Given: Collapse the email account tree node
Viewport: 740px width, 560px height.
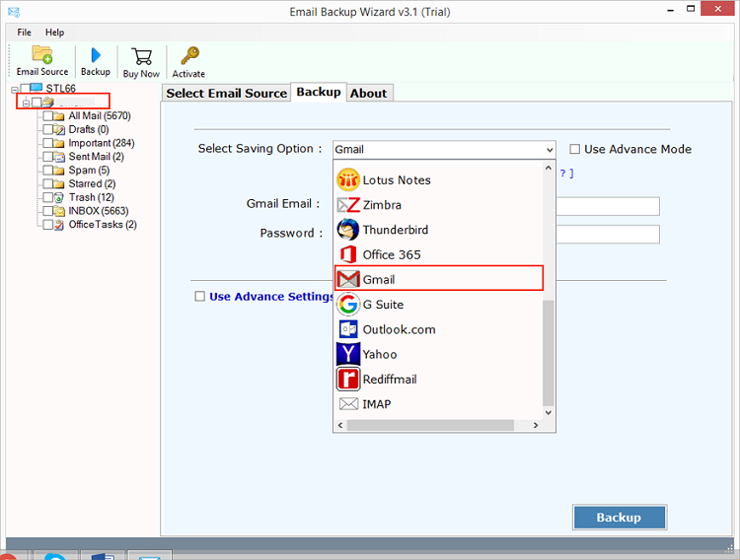Looking at the screenshot, I should tap(26, 103).
